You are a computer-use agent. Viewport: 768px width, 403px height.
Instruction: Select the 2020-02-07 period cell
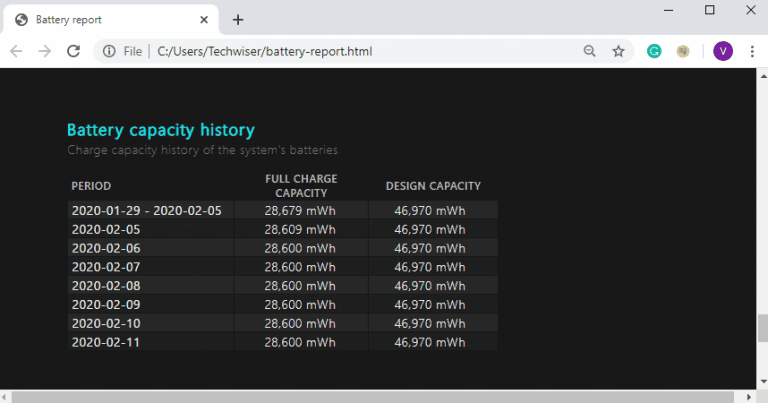pos(150,267)
